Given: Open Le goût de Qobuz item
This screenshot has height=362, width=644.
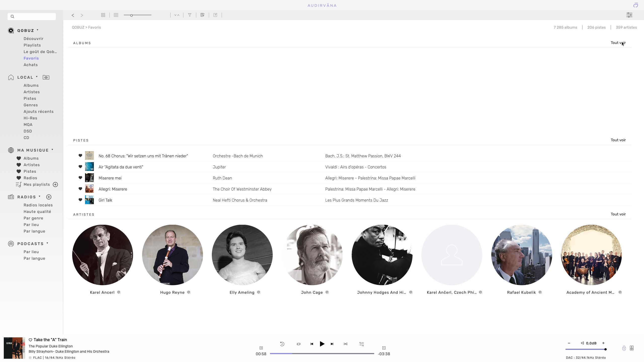Looking at the screenshot, I should 40,52.
